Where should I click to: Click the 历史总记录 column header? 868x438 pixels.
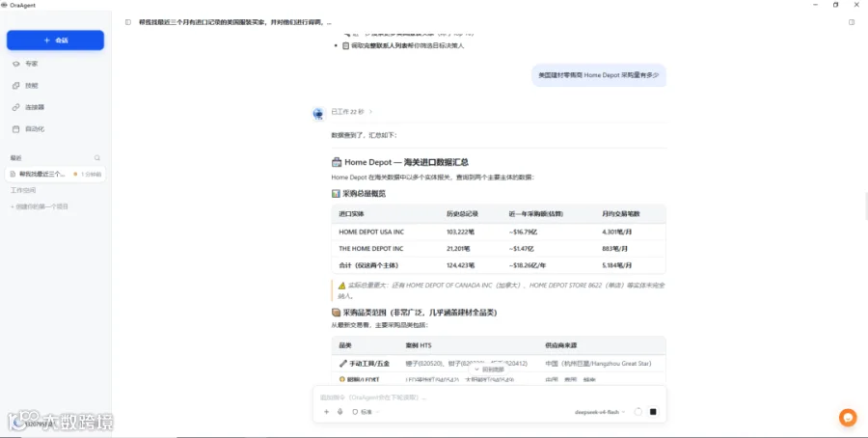[462, 214]
